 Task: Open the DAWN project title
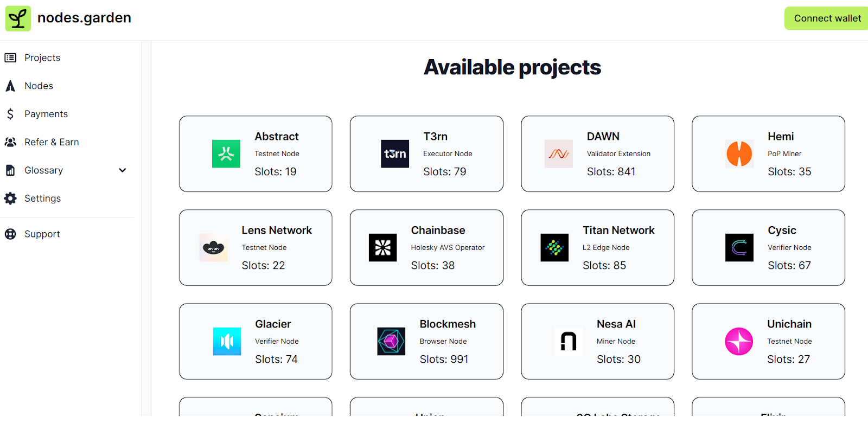pyautogui.click(x=603, y=137)
